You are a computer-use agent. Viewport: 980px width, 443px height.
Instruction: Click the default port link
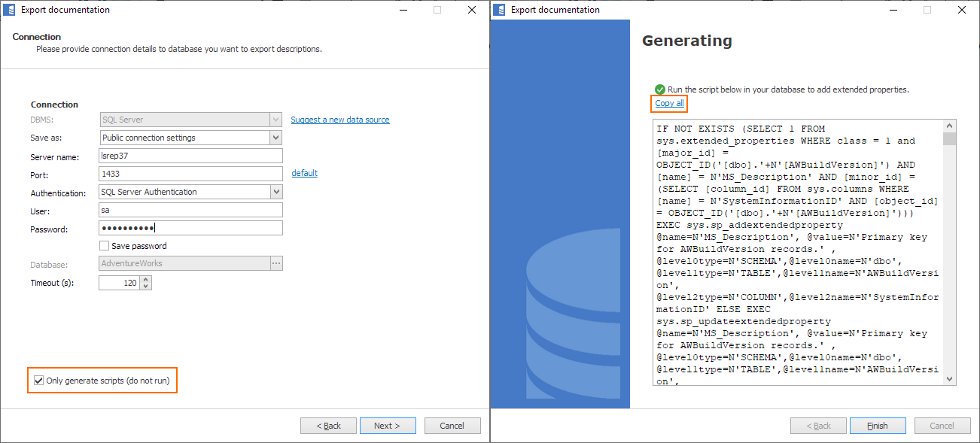(x=304, y=173)
